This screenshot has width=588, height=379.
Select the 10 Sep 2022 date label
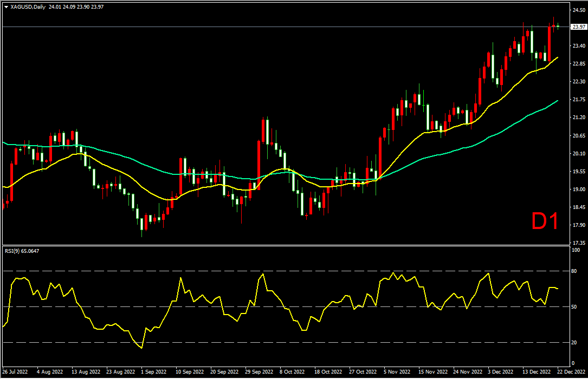(x=190, y=372)
